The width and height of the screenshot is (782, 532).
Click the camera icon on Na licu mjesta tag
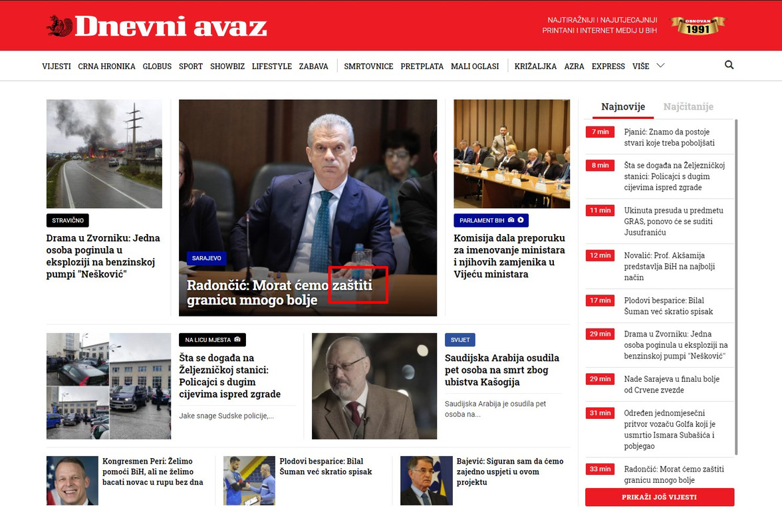click(237, 339)
